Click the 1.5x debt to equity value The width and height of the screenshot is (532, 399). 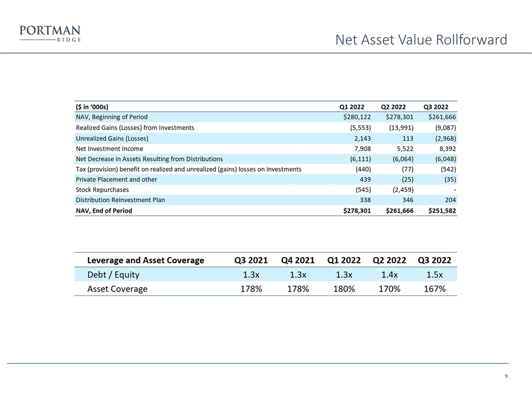tap(434, 274)
